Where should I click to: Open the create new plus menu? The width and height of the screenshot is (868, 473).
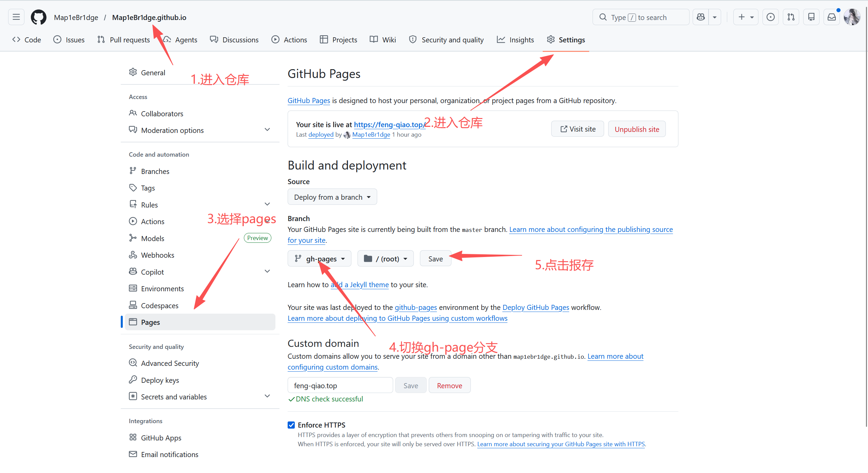click(x=746, y=17)
